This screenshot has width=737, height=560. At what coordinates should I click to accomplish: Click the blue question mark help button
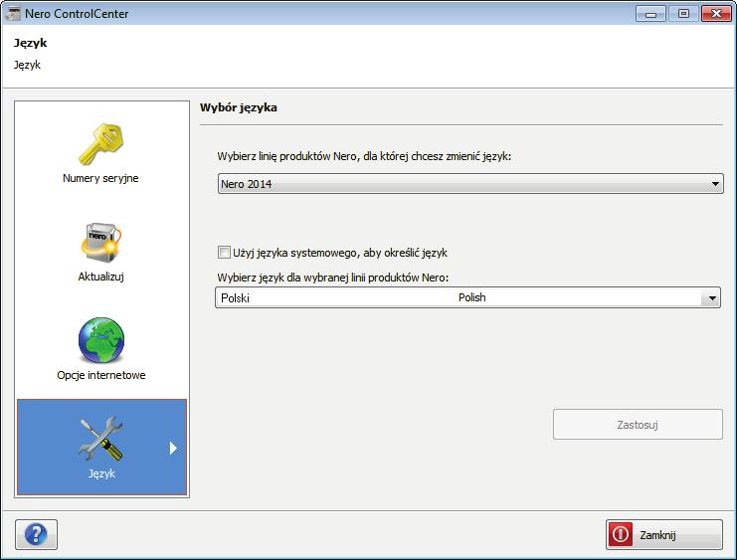click(x=36, y=534)
